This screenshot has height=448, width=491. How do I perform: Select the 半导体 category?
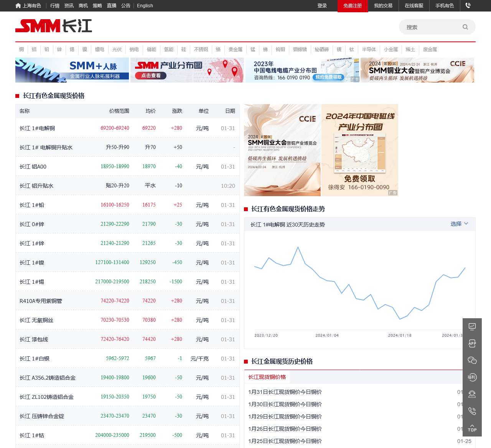pyautogui.click(x=369, y=50)
